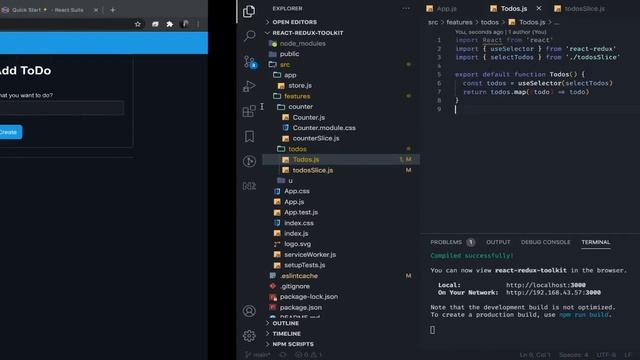Open store.js in the explorer

(x=300, y=85)
